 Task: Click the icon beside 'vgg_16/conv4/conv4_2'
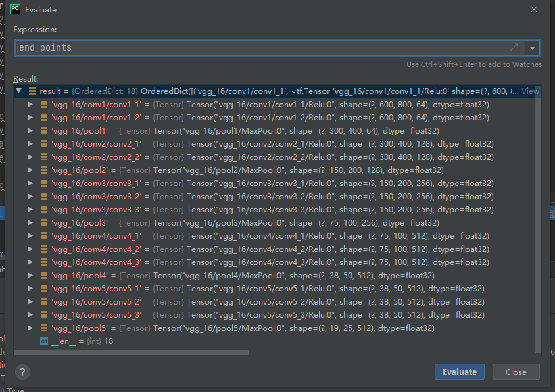(44, 249)
